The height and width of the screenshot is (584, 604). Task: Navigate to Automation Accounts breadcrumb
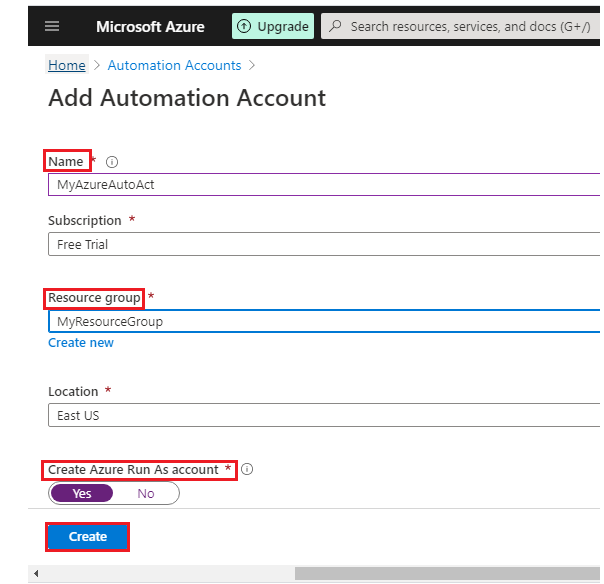[174, 65]
